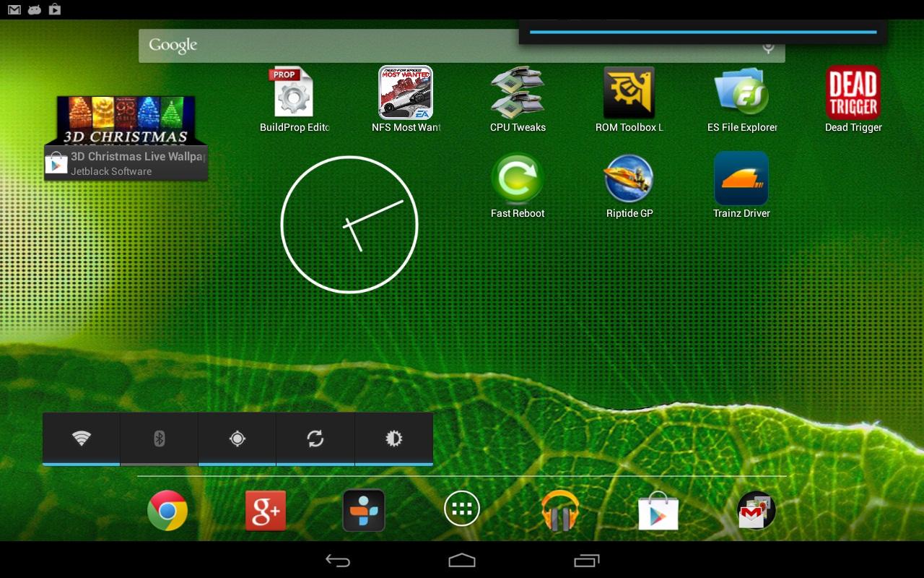Tap the Jetblack Software text
The image size is (924, 578).
point(111,171)
